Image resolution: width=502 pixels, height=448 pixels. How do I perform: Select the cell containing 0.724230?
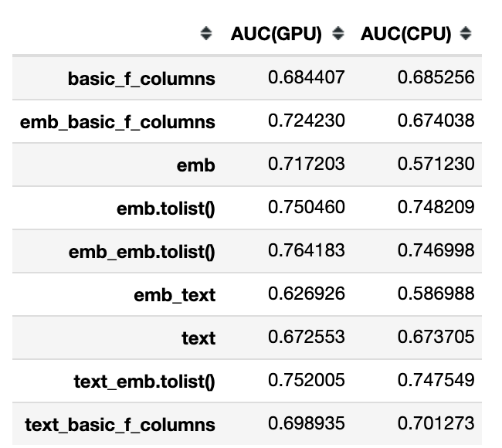tap(306, 120)
